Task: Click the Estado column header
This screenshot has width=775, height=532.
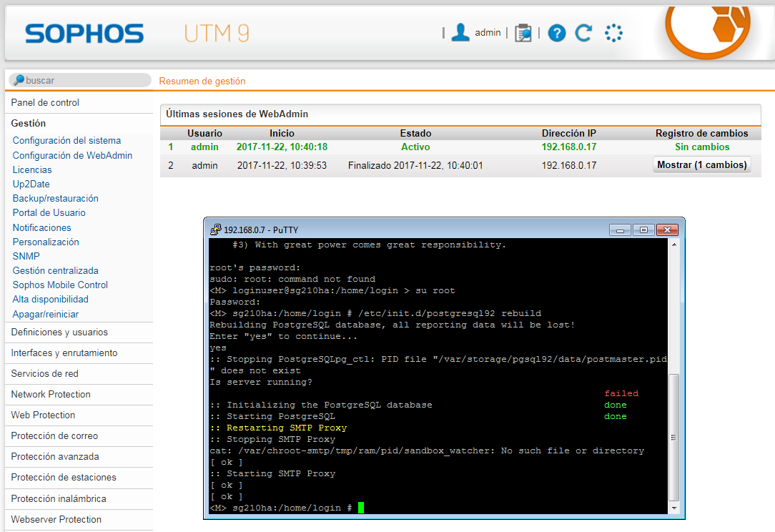Action: point(415,134)
